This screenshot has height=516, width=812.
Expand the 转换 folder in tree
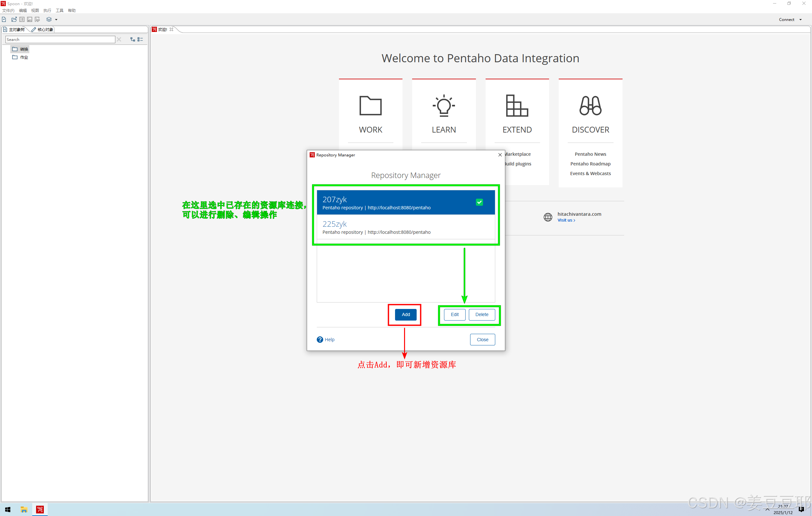click(20, 49)
